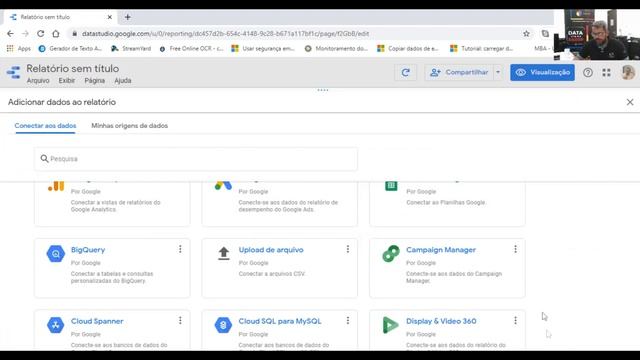
Task: Click the search magnifier icon
Action: pos(44,158)
